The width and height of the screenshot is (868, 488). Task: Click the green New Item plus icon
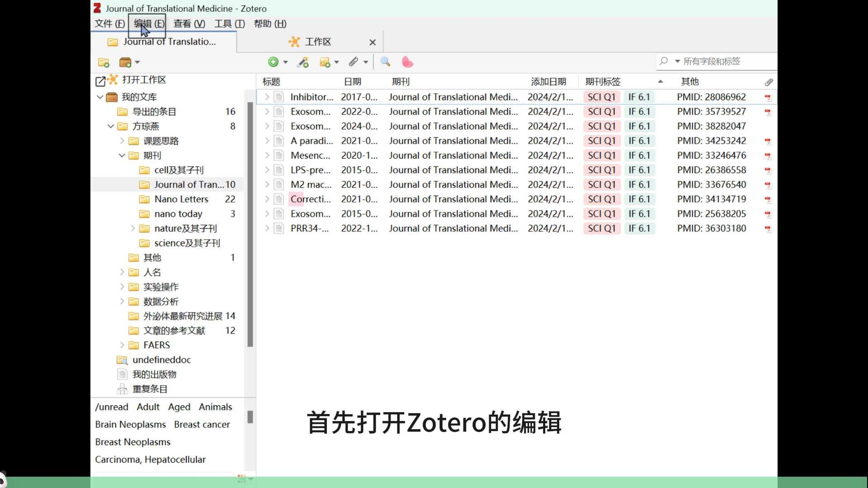coord(273,62)
